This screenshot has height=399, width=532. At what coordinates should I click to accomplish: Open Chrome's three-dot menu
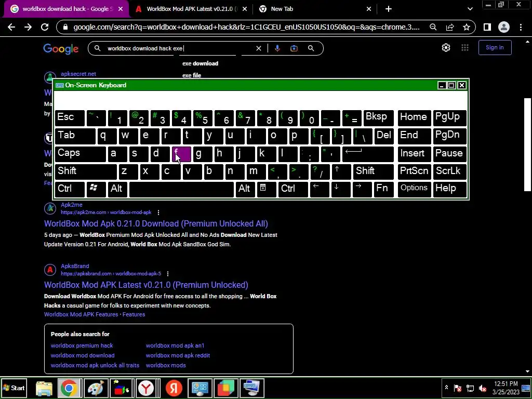pyautogui.click(x=521, y=27)
